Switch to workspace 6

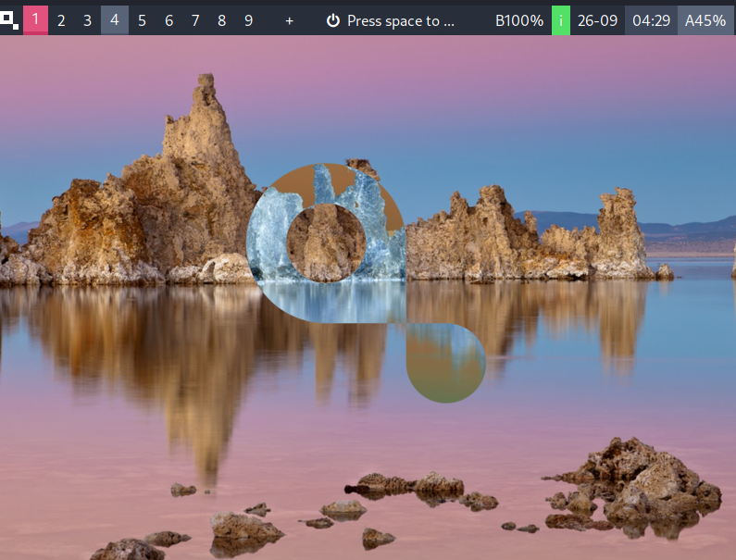point(169,20)
